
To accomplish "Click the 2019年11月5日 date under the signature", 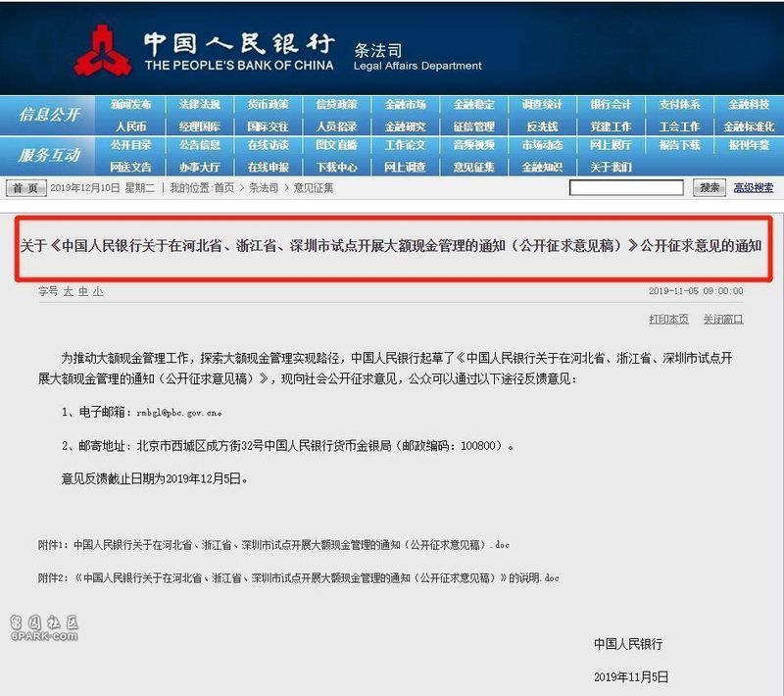I will [x=631, y=677].
